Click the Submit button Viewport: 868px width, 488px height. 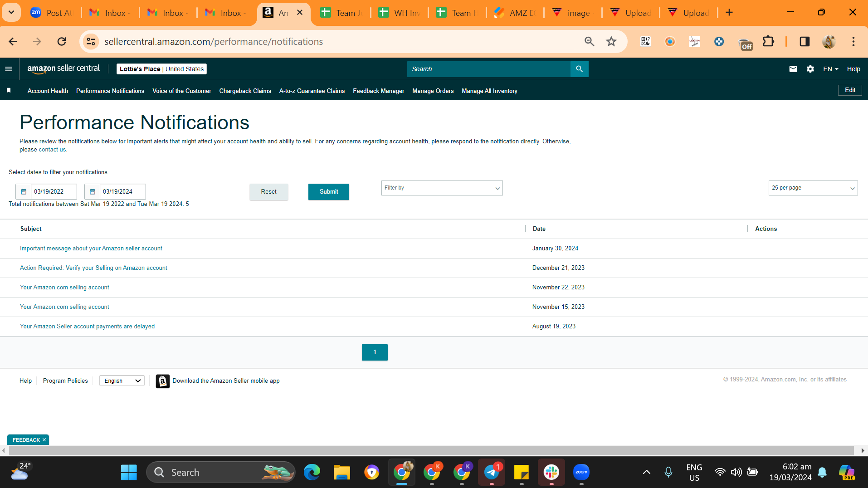[x=329, y=192]
